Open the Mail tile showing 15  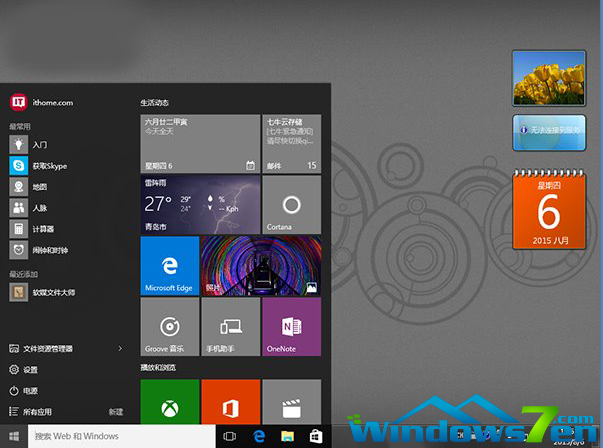(292, 144)
